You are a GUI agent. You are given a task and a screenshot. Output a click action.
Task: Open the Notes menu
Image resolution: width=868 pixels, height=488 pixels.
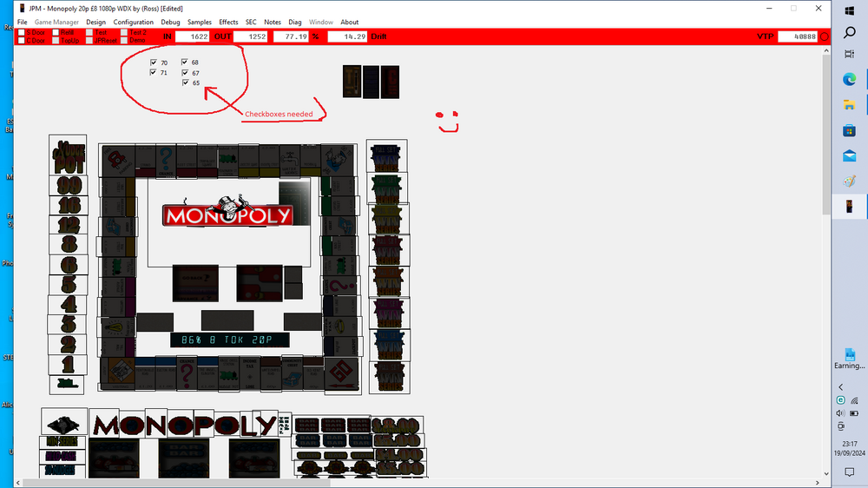click(273, 23)
